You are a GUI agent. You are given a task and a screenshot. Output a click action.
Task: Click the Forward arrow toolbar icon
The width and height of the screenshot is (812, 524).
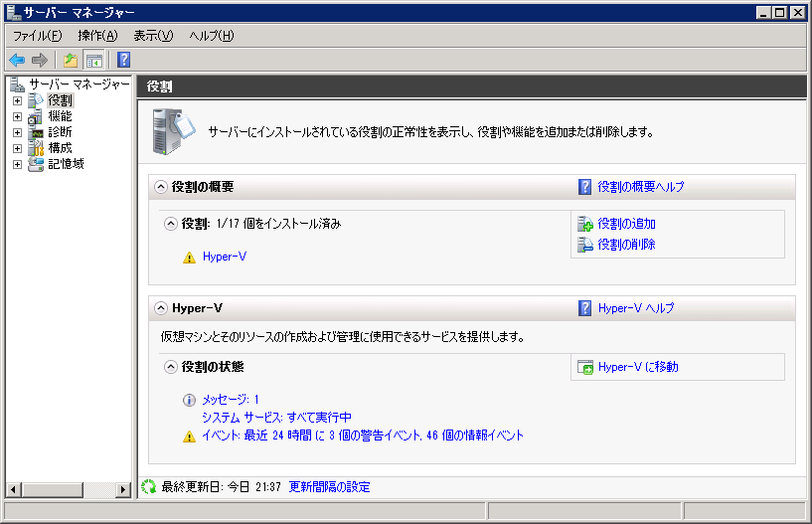[40, 60]
